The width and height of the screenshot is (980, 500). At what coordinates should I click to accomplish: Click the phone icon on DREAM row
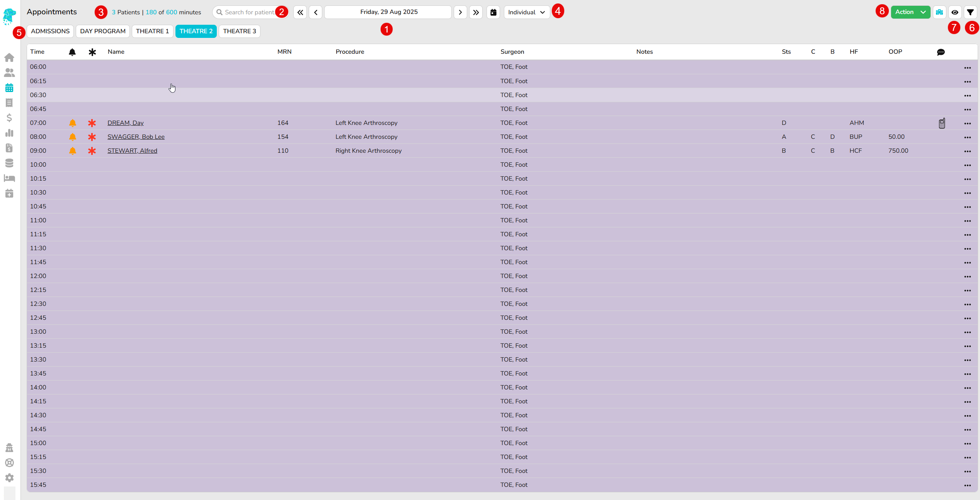tap(942, 123)
